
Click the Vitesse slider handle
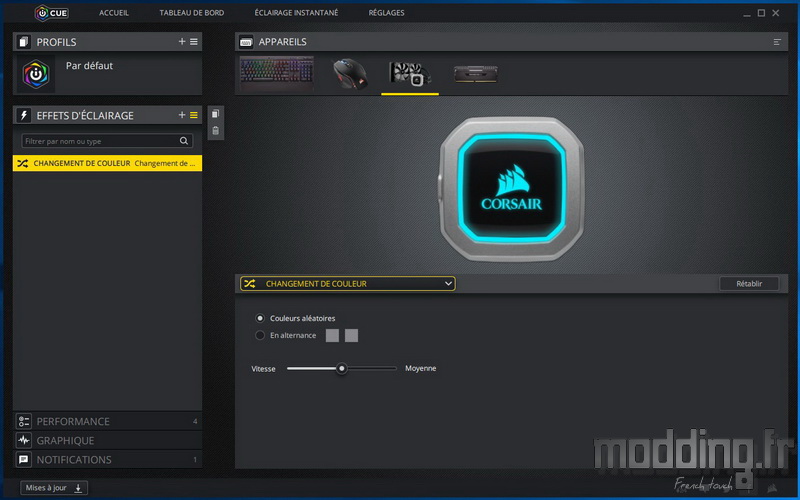342,368
